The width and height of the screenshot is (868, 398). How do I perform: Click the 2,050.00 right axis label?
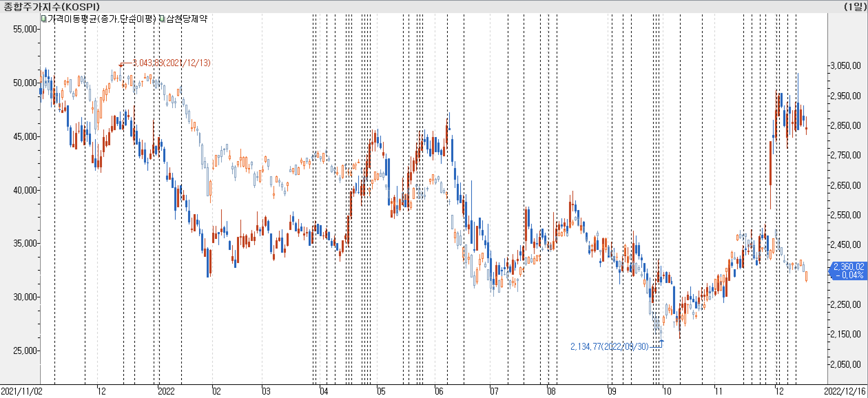(846, 364)
